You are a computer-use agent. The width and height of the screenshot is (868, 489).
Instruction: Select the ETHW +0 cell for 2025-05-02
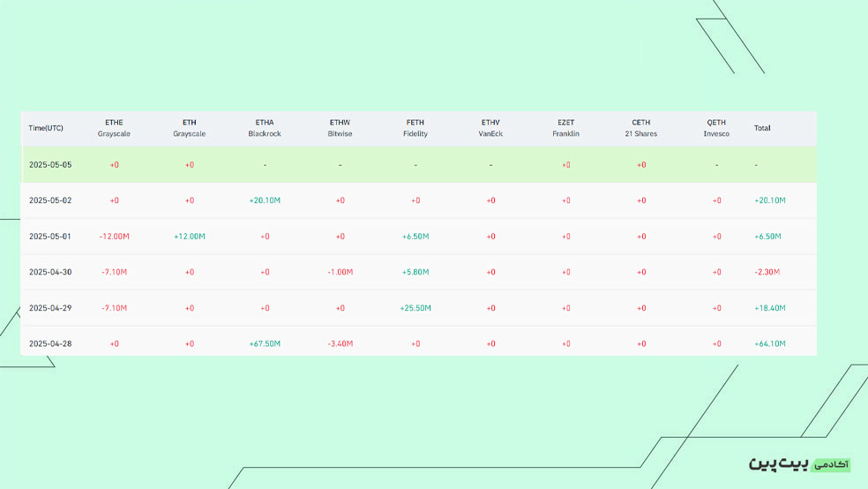(x=340, y=200)
